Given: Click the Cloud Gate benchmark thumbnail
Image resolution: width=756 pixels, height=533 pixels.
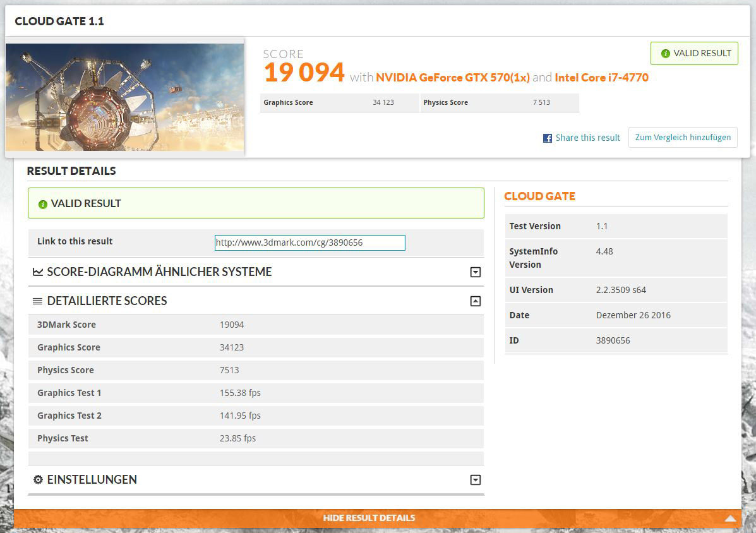Looking at the screenshot, I should [x=124, y=97].
